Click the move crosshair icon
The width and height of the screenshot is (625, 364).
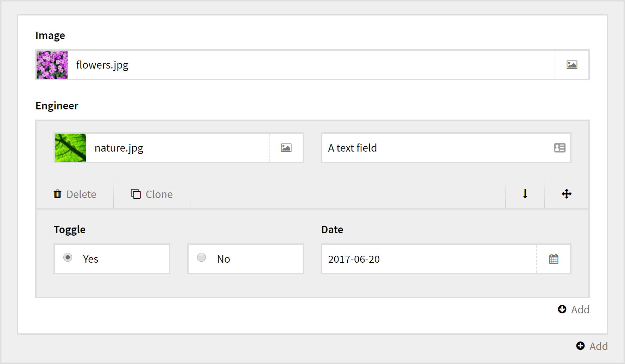(567, 194)
